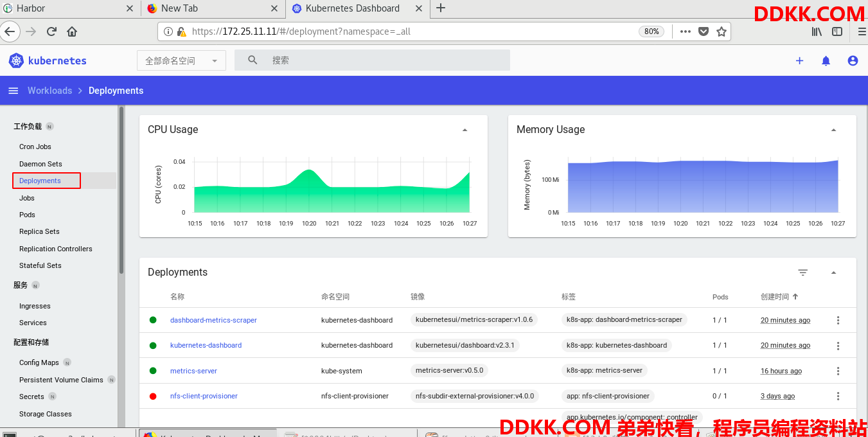Bookmark this page with star icon
Viewport: 868px width, 437px height.
click(x=722, y=31)
